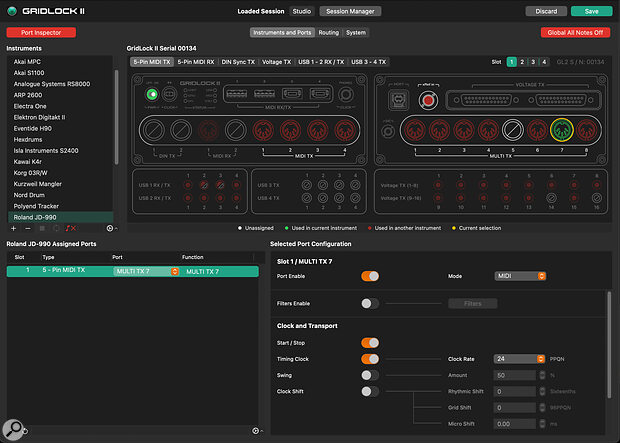Select Voltage TX port 14

[551, 198]
